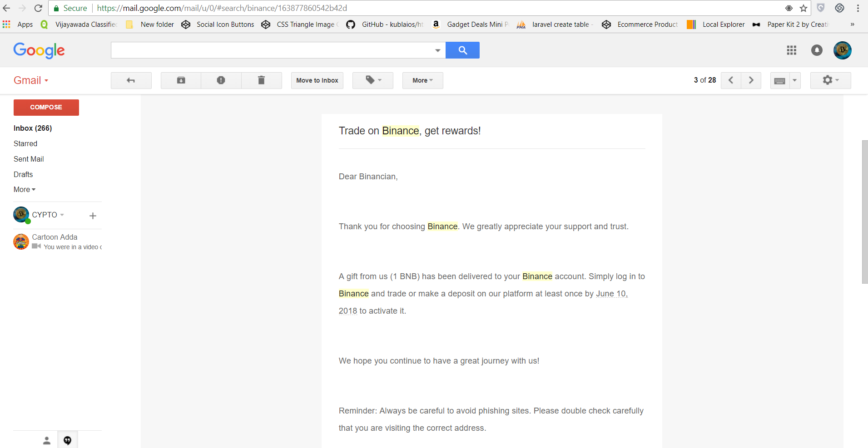
Task: Expand More labels in sidebar
Action: click(25, 190)
